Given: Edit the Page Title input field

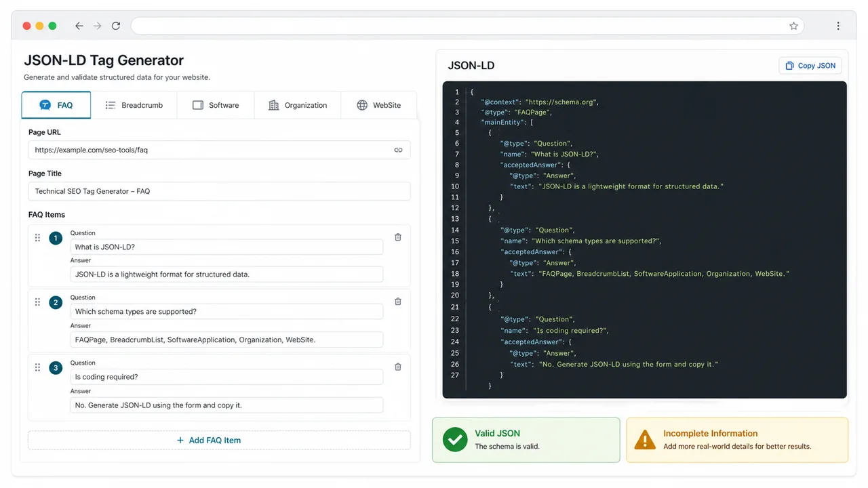Looking at the screenshot, I should [x=219, y=191].
